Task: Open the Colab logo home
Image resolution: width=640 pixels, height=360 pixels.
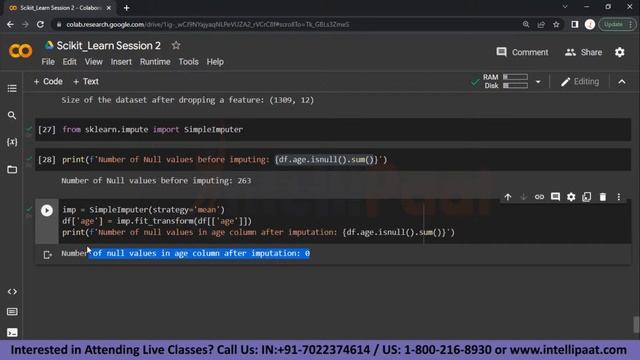Action: coord(20,51)
